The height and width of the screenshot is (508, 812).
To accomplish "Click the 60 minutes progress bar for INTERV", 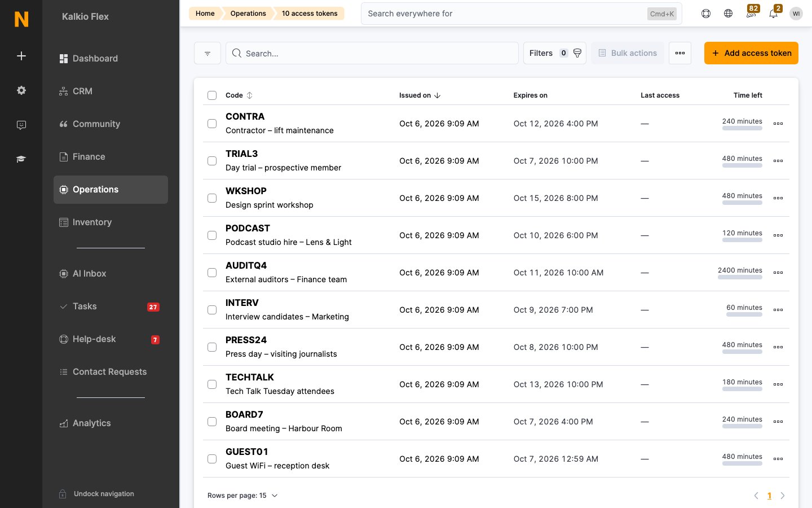I will 744,314.
